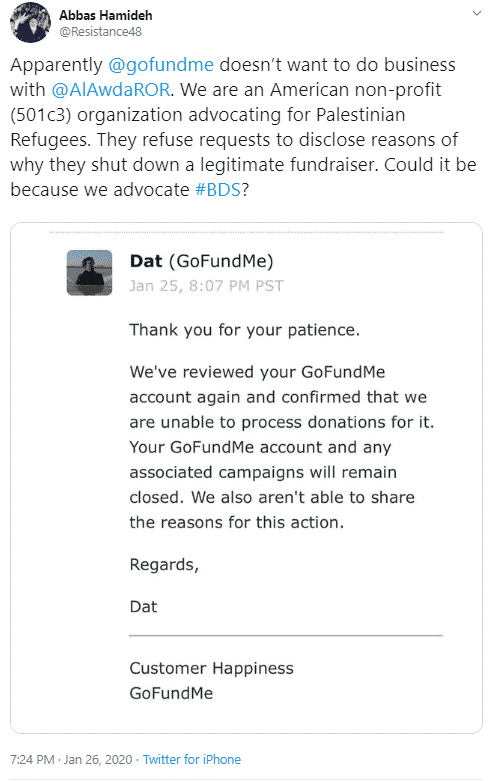Viewport: 493px width, 781px height.
Task: Click the 'unable to process donations' paragraph
Action: coord(282,447)
